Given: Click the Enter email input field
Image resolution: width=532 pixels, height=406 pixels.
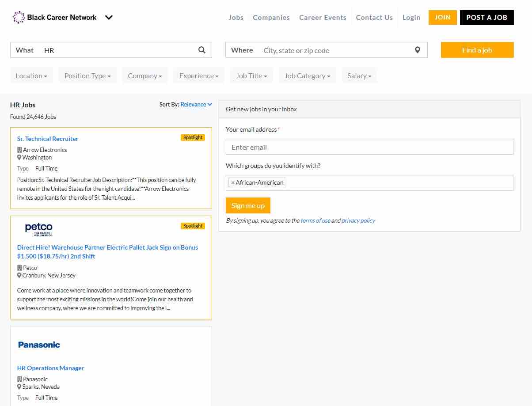Looking at the screenshot, I should pyautogui.click(x=369, y=147).
